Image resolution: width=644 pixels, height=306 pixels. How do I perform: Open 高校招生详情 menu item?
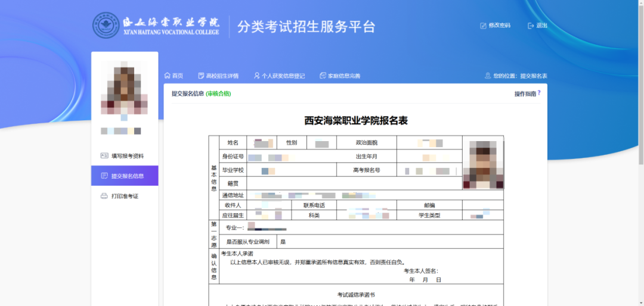[x=222, y=76]
